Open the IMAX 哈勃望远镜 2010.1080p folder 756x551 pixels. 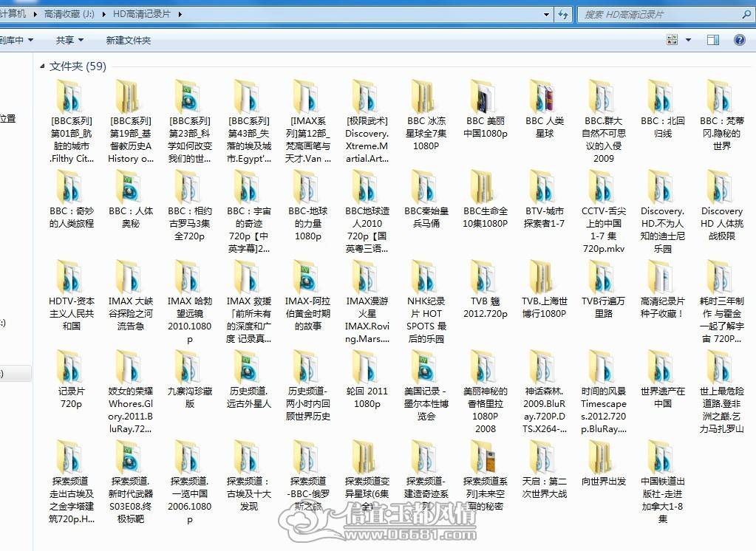[x=189, y=302]
